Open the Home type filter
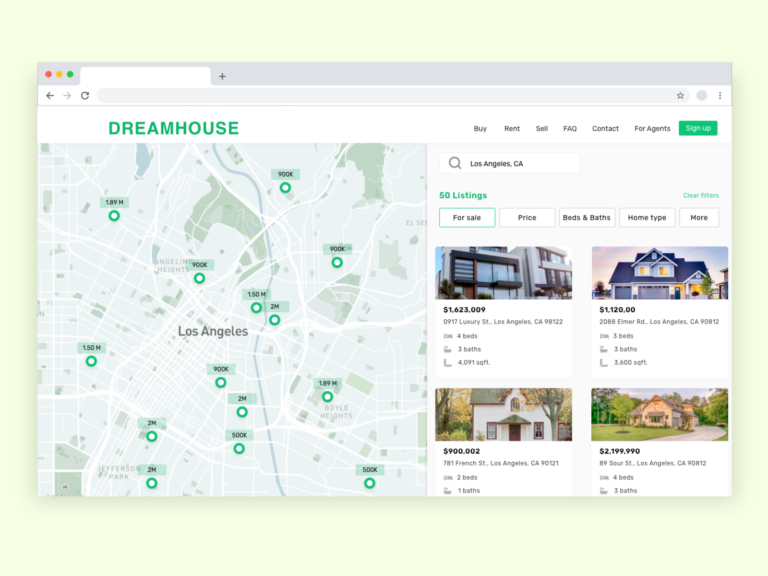The height and width of the screenshot is (576, 768). point(646,218)
